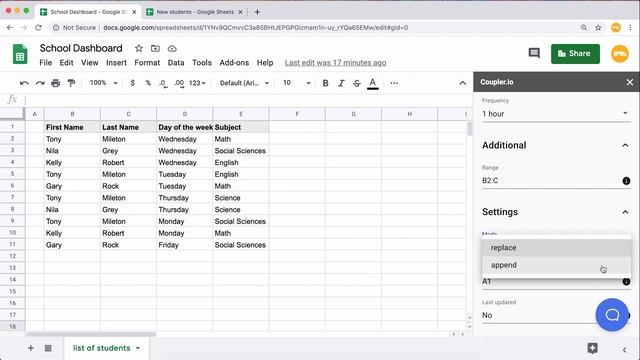This screenshot has height=360, width=640.
Task: Select the First Name header cell
Action: tap(72, 127)
